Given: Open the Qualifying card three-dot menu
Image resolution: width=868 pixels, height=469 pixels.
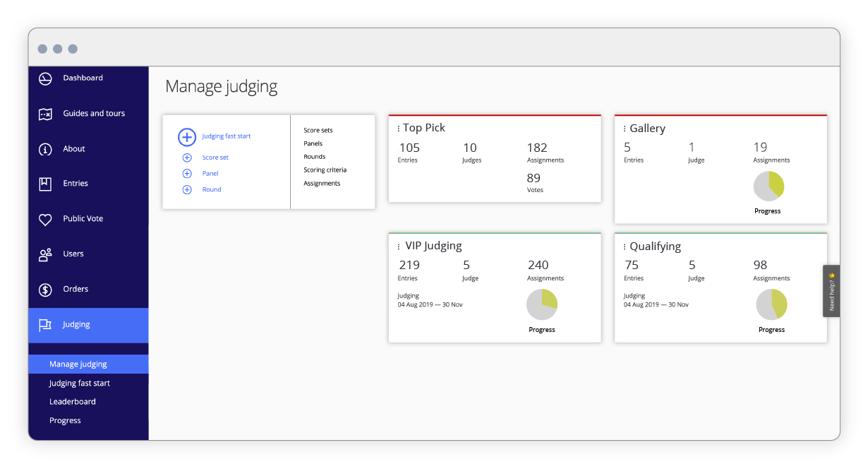Looking at the screenshot, I should coord(625,247).
